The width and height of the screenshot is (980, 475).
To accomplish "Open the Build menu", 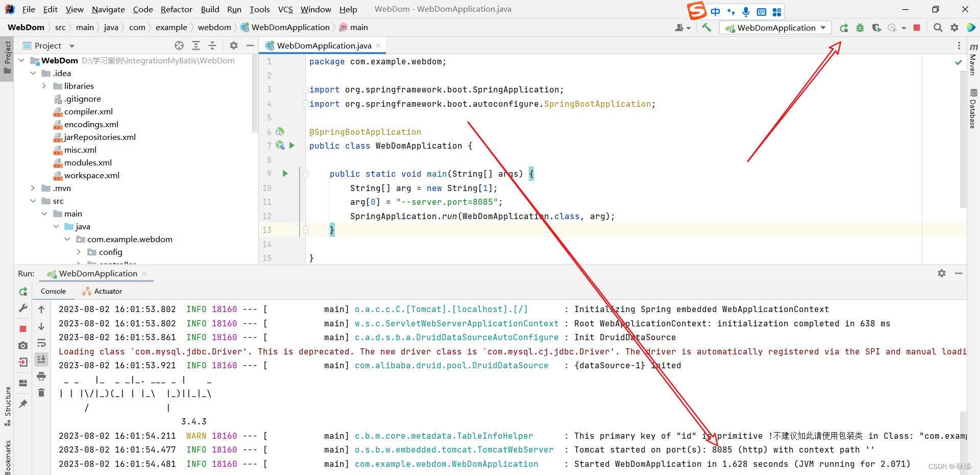I will click(x=210, y=9).
